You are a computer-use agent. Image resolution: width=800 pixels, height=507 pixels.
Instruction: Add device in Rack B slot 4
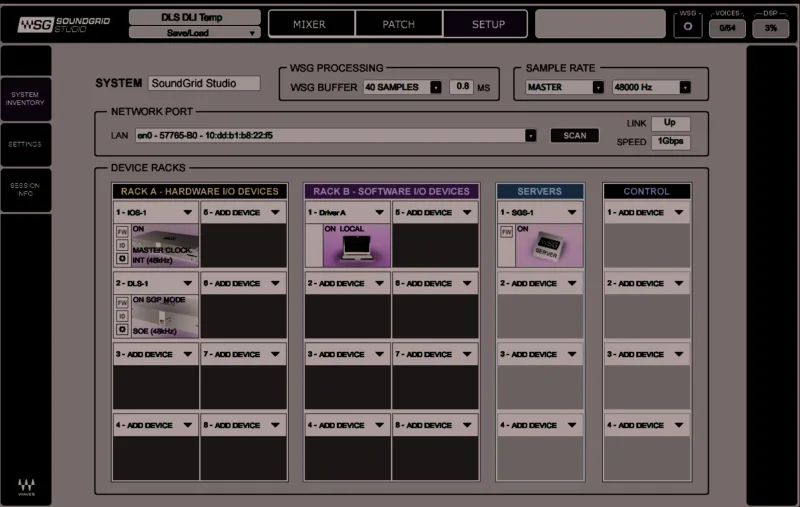pos(347,425)
